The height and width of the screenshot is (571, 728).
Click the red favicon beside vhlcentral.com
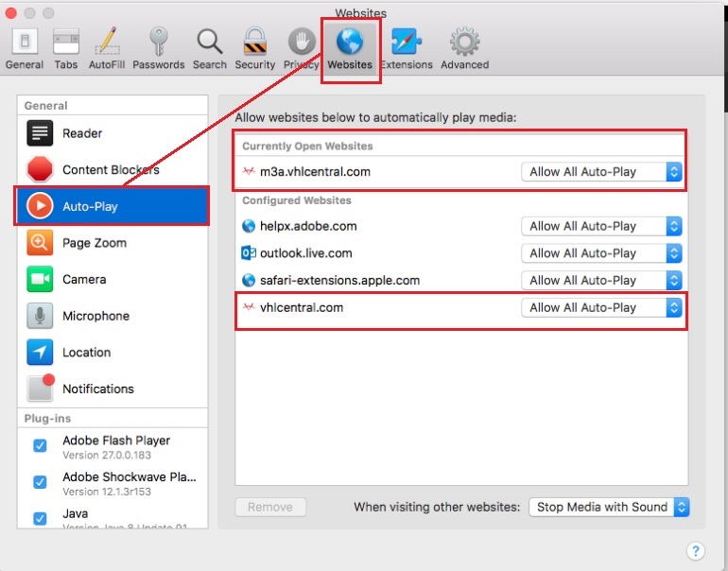pyautogui.click(x=249, y=307)
